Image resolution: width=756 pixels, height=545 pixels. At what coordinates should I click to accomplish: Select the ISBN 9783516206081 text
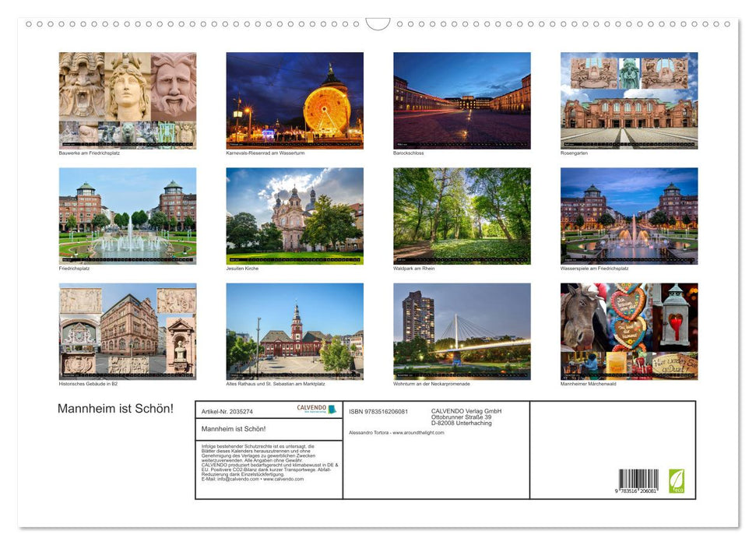tap(378, 410)
